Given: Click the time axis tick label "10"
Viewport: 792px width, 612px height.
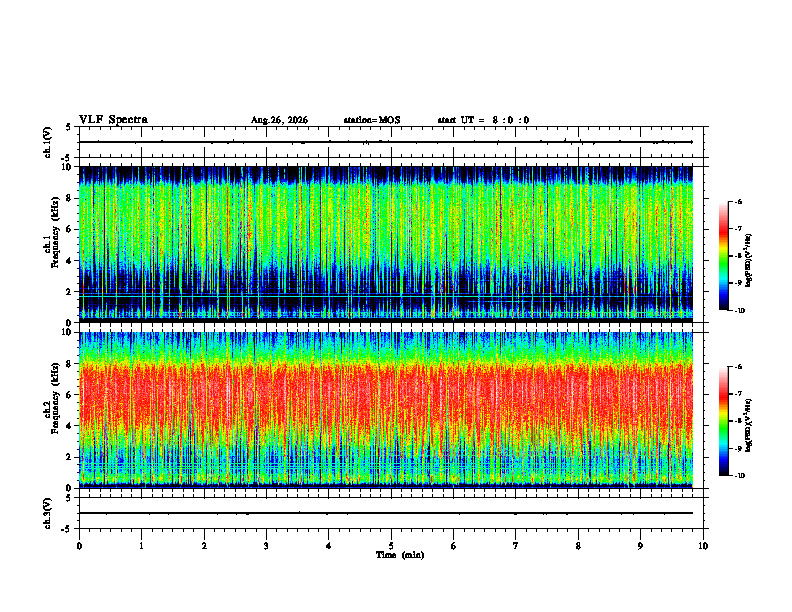Looking at the screenshot, I should 703,546.
